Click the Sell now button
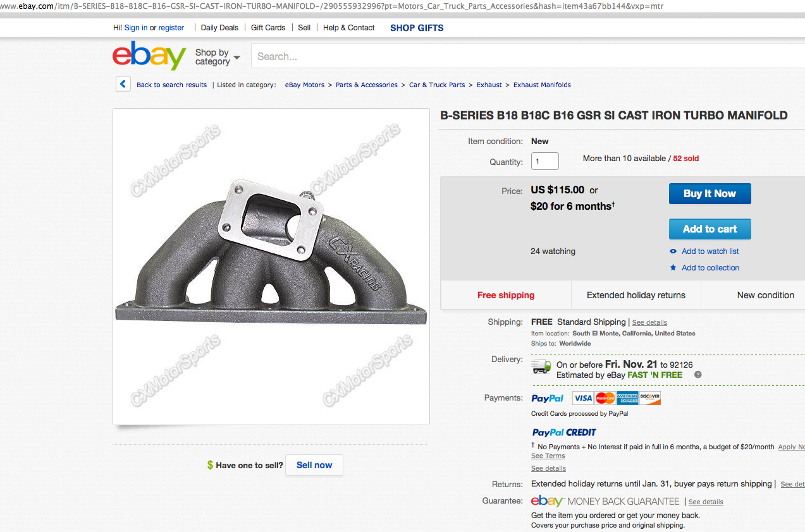Image resolution: width=805 pixels, height=532 pixels. (314, 465)
